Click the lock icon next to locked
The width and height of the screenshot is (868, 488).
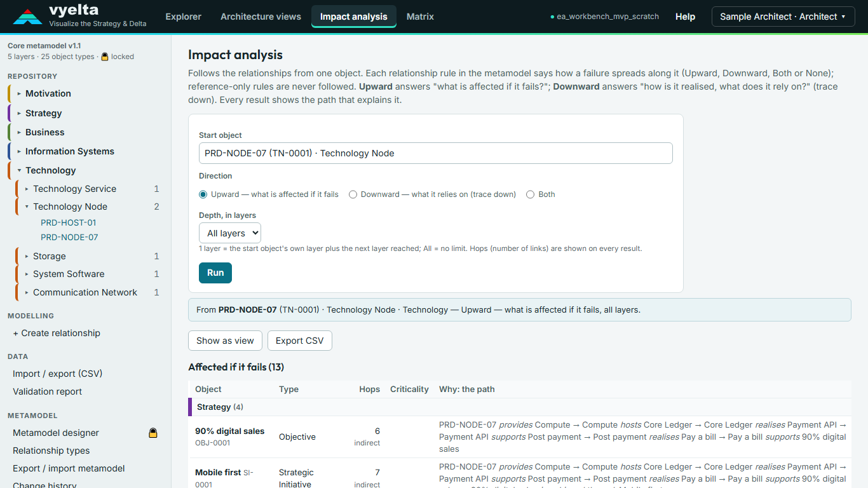coord(105,57)
